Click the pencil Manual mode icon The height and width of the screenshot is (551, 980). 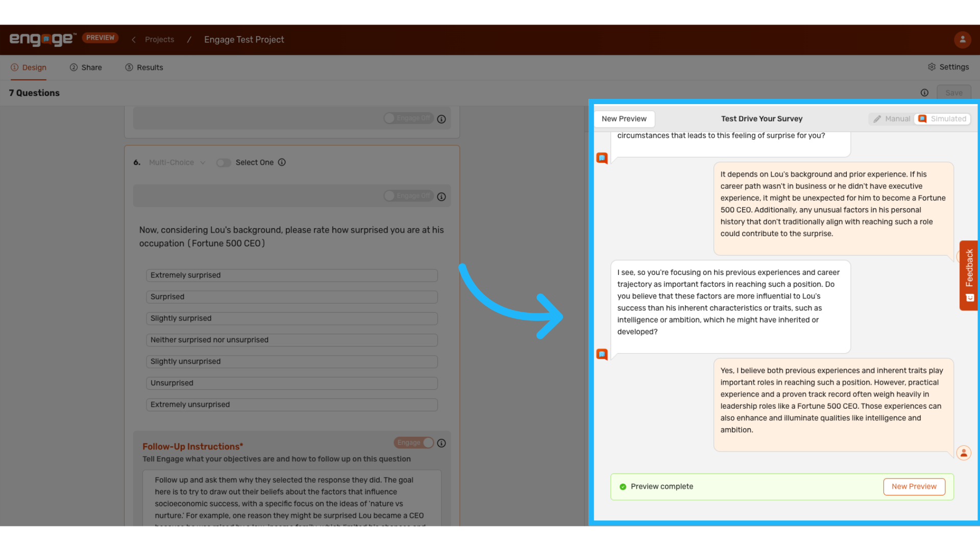(877, 119)
